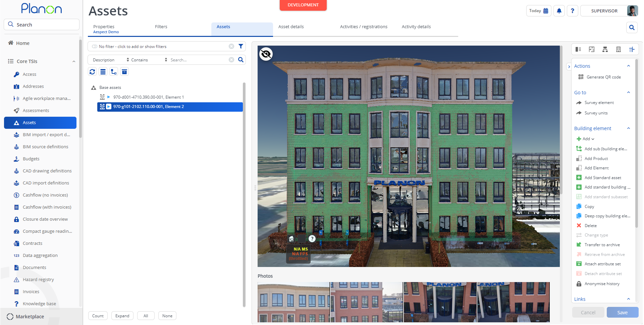Go to Survey element
This screenshot has width=644, height=325.
(595, 103)
